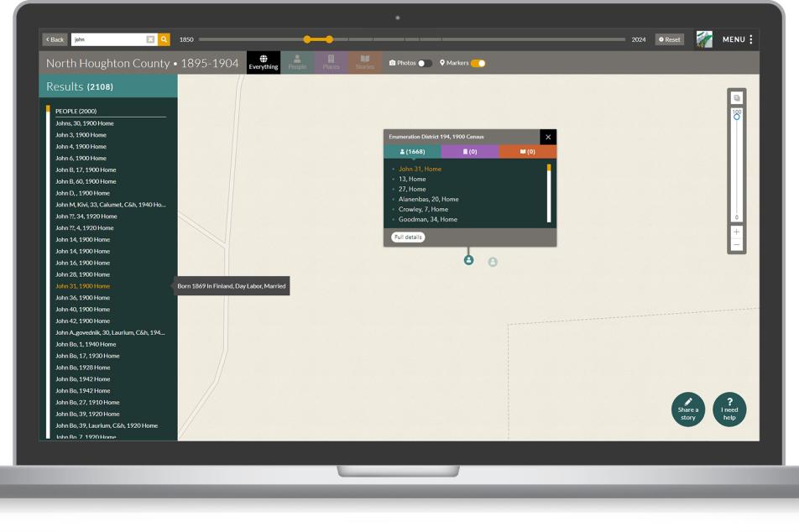Viewport: 799px width, 532px height.
Task: Select highlighted "John 31, 1900 Home" result
Action: click(x=82, y=286)
